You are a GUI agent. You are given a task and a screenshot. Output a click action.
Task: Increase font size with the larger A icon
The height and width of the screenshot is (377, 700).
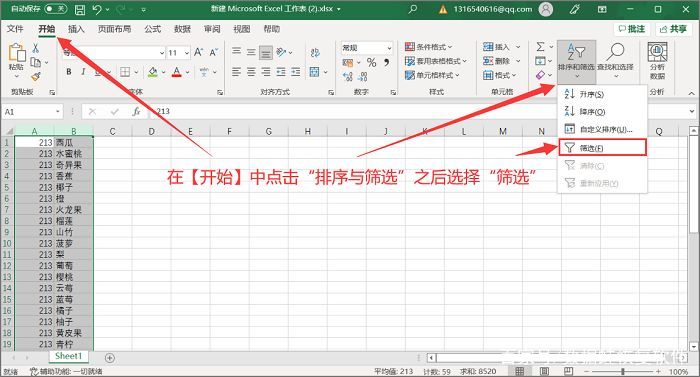(199, 52)
